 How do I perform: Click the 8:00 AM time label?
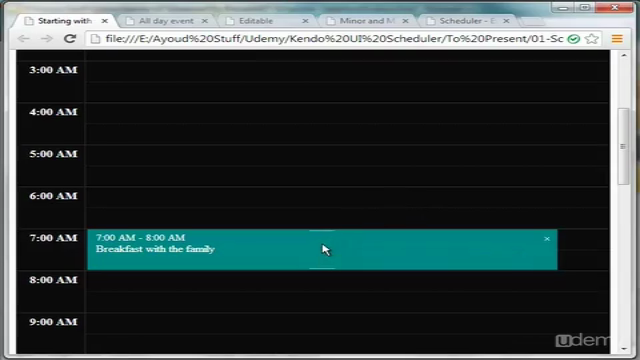coord(53,280)
